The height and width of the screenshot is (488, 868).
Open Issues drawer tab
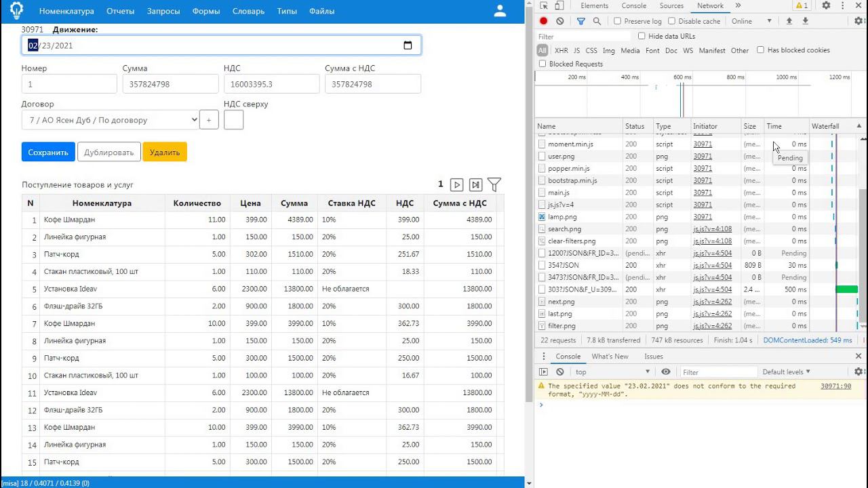click(x=654, y=357)
